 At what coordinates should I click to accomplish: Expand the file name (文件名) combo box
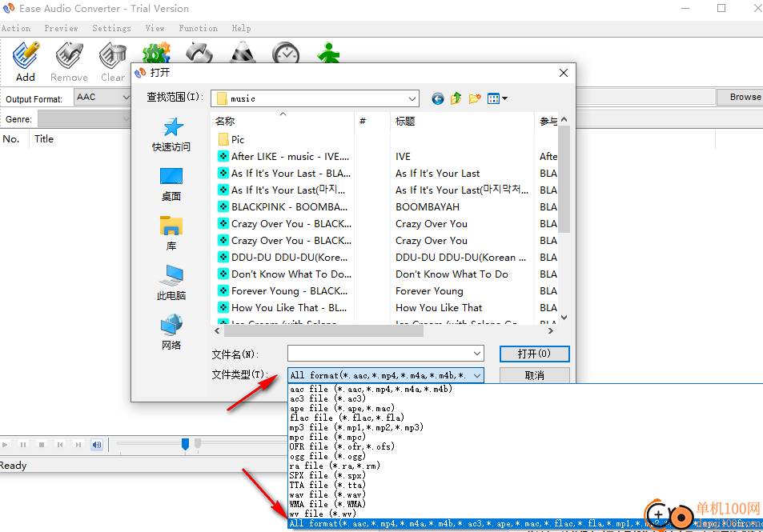(477, 354)
